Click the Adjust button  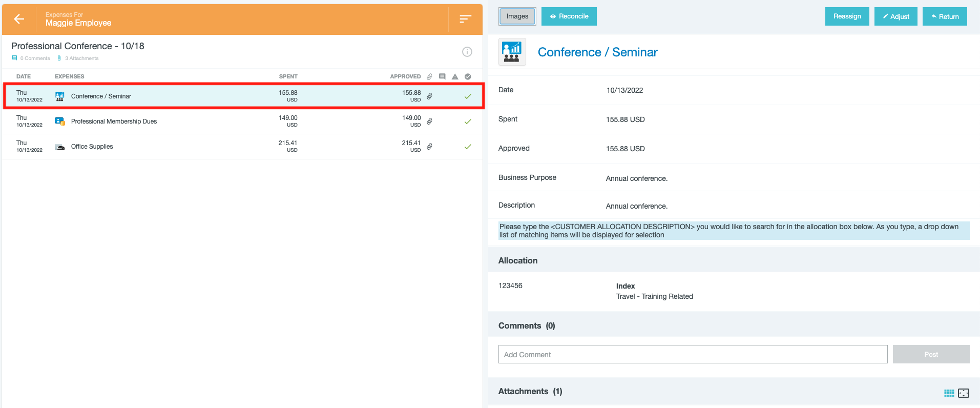click(895, 16)
